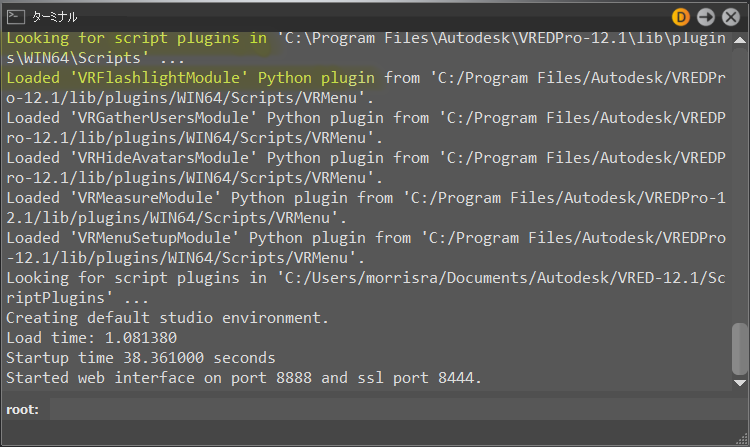Click the Started web interface port line
Image resolution: width=750 pixels, height=447 pixels.
(243, 378)
